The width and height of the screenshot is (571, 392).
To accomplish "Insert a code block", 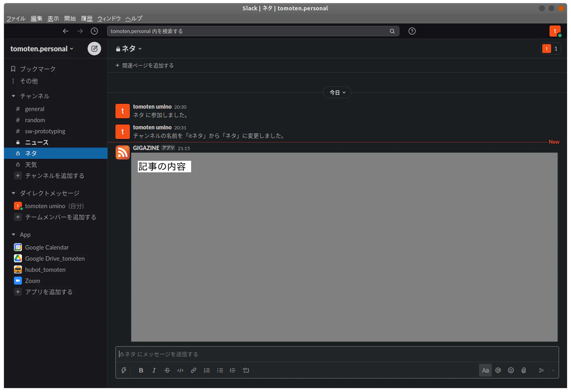I will (x=246, y=370).
